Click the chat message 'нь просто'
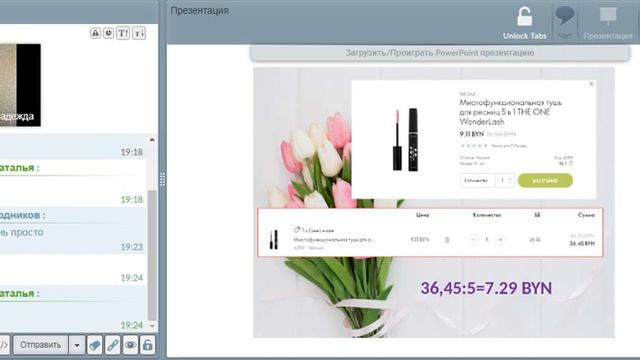 [22, 232]
